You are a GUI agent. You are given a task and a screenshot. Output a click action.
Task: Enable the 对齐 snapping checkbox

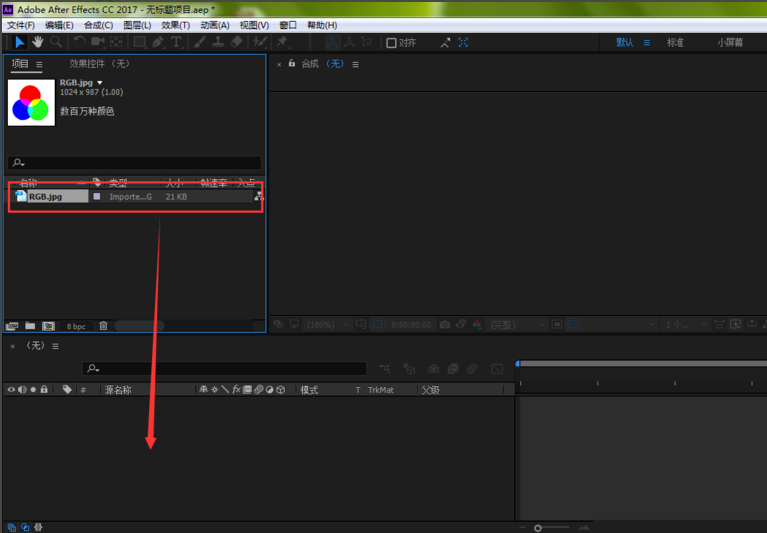pos(392,43)
